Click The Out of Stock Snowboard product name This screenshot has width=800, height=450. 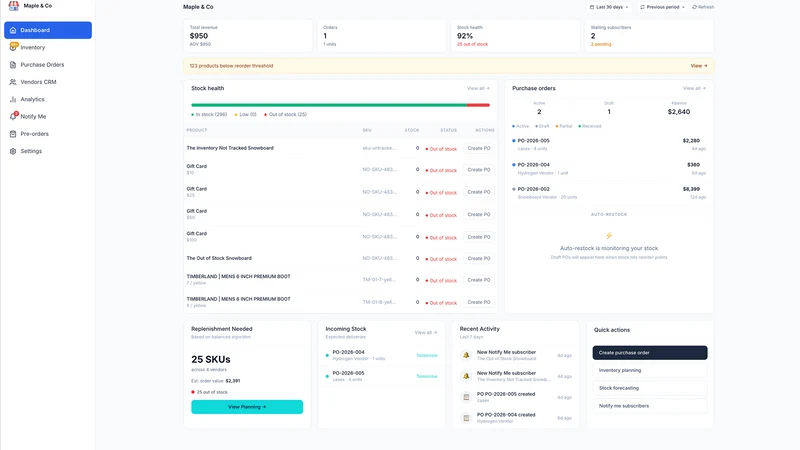coord(219,258)
